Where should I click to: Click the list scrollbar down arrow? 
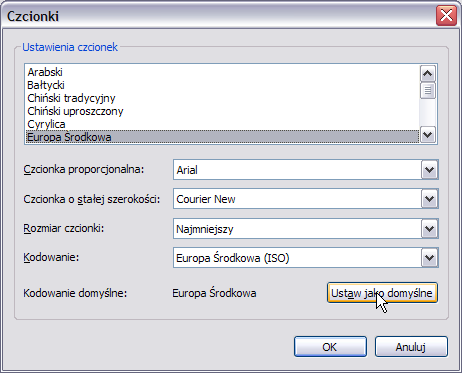tap(428, 135)
